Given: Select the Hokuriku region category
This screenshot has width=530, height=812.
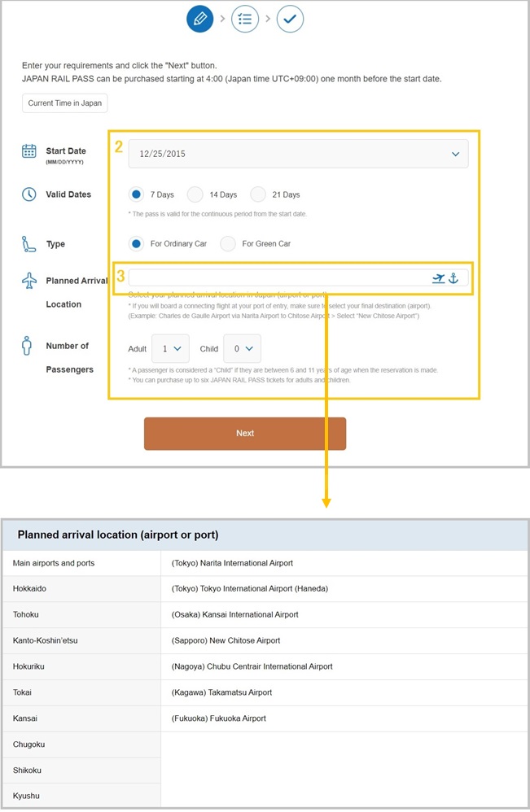Looking at the screenshot, I should (x=82, y=666).
